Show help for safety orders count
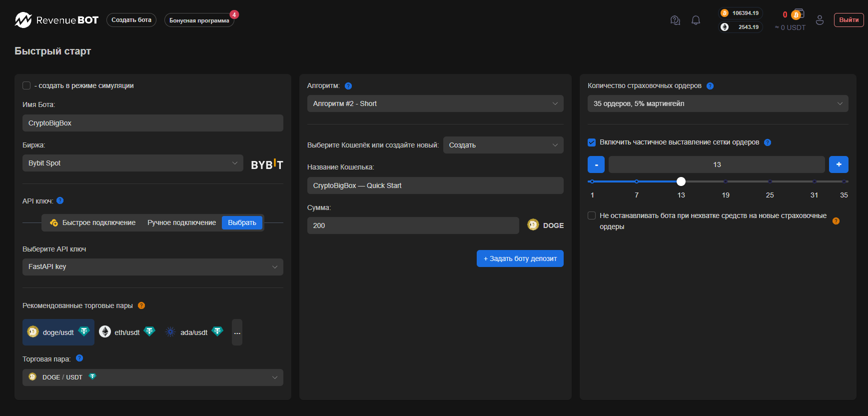 pos(710,86)
